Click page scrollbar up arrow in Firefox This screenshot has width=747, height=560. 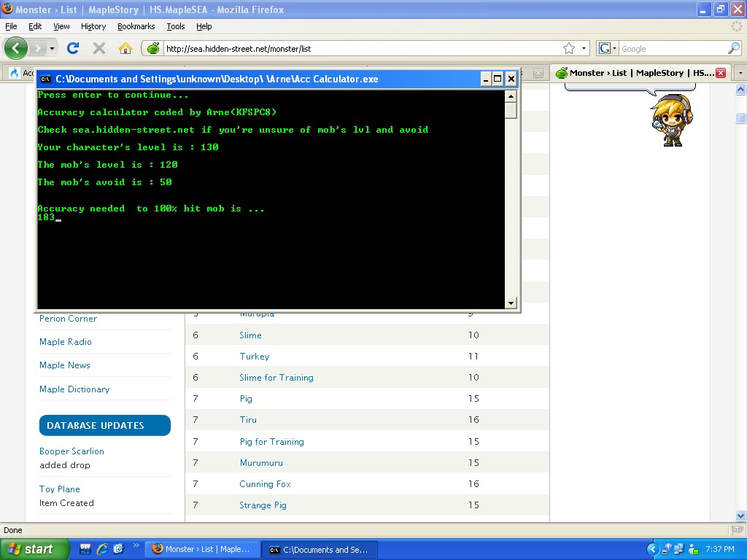(x=740, y=89)
